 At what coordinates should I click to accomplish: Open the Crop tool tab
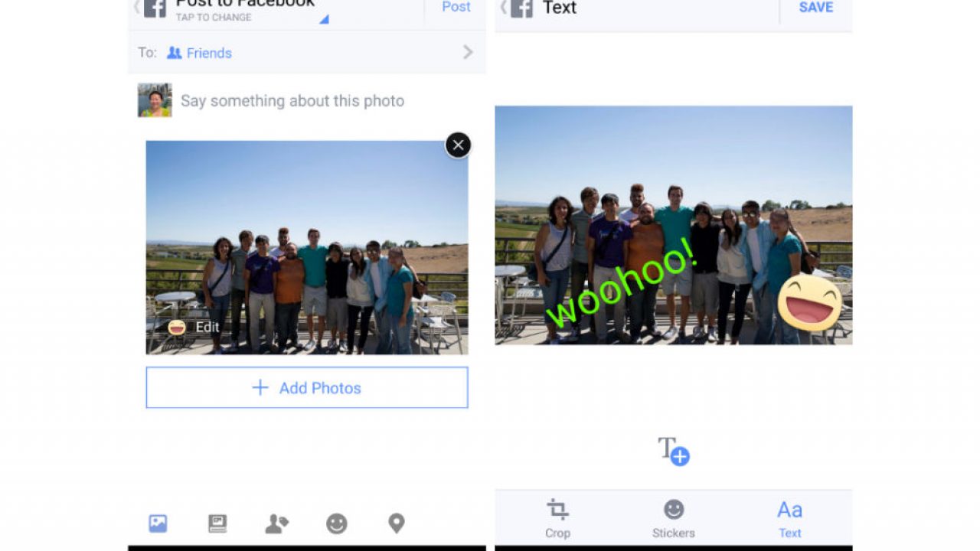click(557, 518)
